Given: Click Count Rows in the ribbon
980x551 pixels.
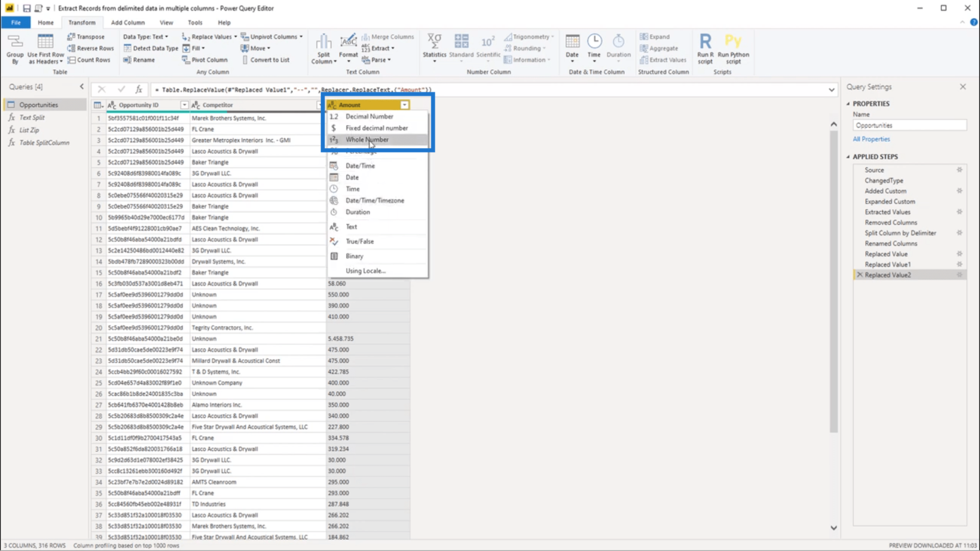Looking at the screenshot, I should tap(89, 60).
